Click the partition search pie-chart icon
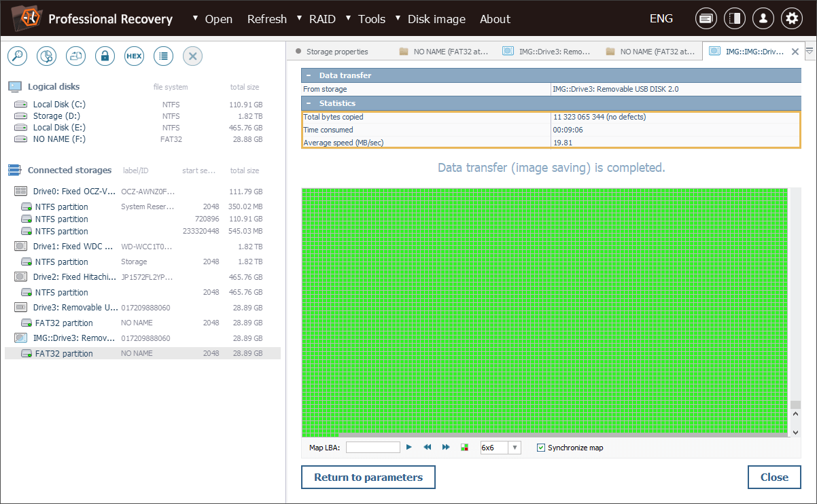This screenshot has width=817, height=504. (46, 56)
